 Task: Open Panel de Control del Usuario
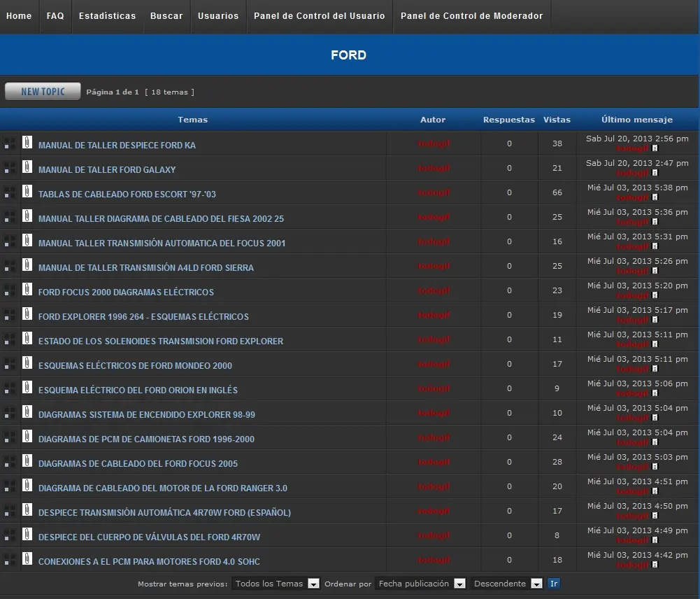click(319, 16)
